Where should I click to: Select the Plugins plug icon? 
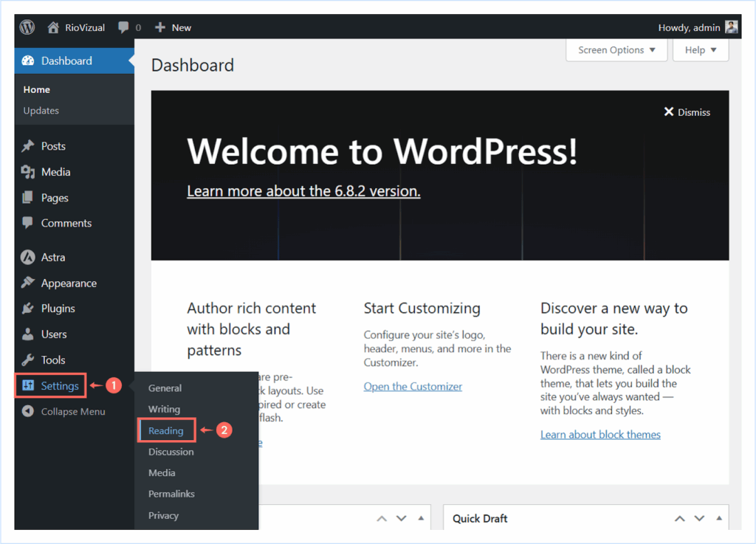(28, 309)
